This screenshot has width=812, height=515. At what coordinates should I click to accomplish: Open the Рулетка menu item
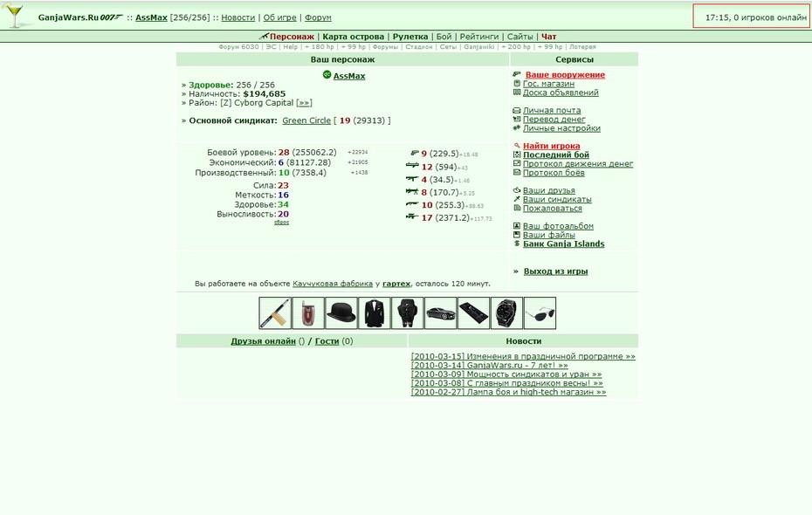(x=410, y=37)
